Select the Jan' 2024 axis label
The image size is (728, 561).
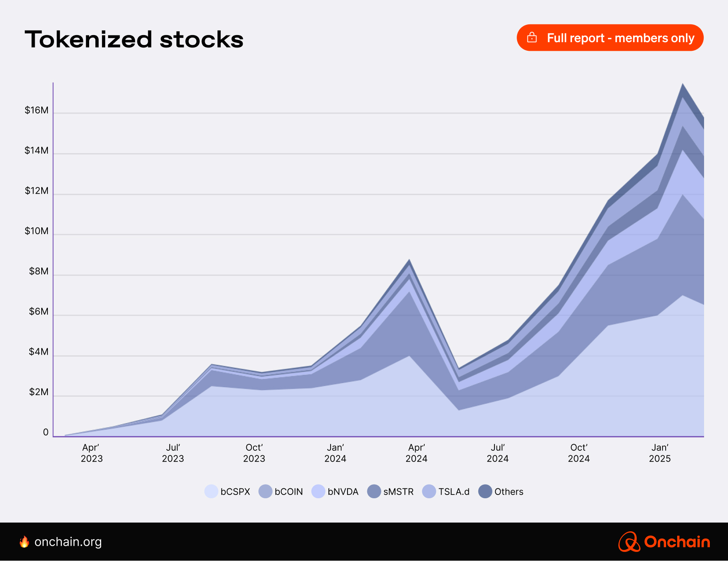tap(335, 453)
